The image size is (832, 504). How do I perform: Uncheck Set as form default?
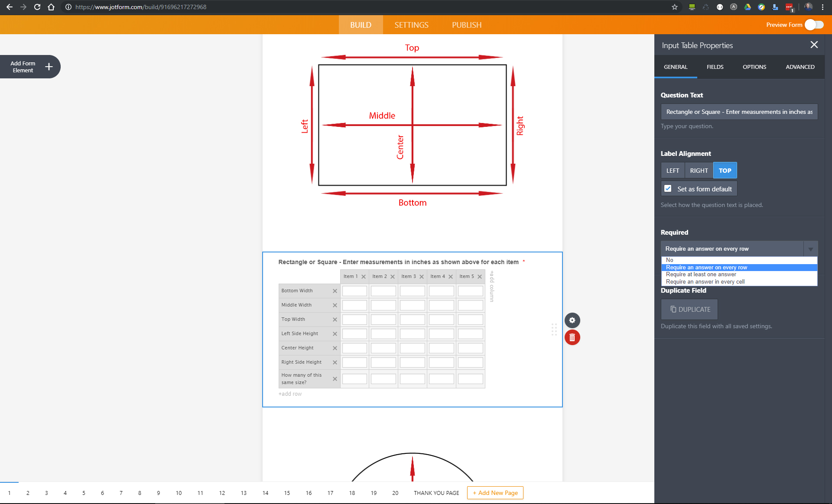click(668, 189)
